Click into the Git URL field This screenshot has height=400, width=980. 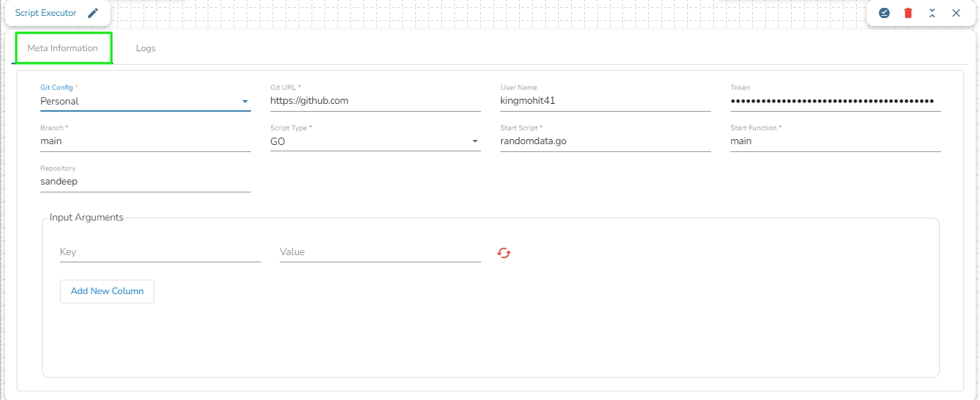coord(375,102)
